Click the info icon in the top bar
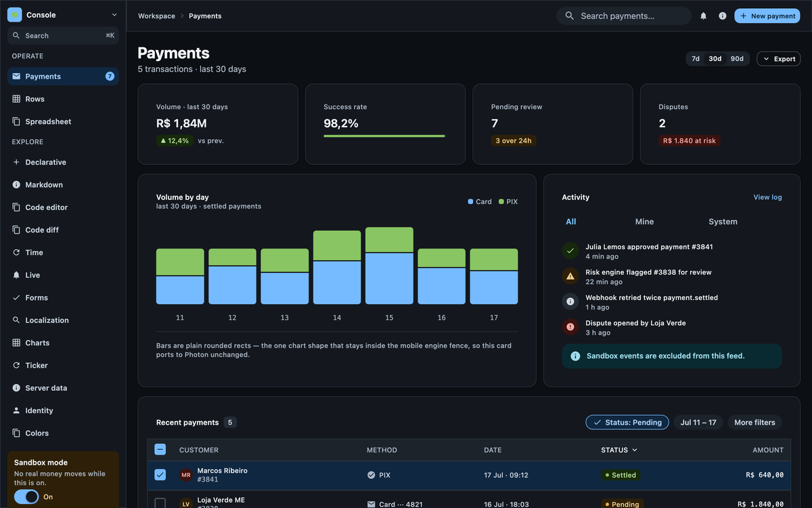The width and height of the screenshot is (812, 508). (722, 16)
